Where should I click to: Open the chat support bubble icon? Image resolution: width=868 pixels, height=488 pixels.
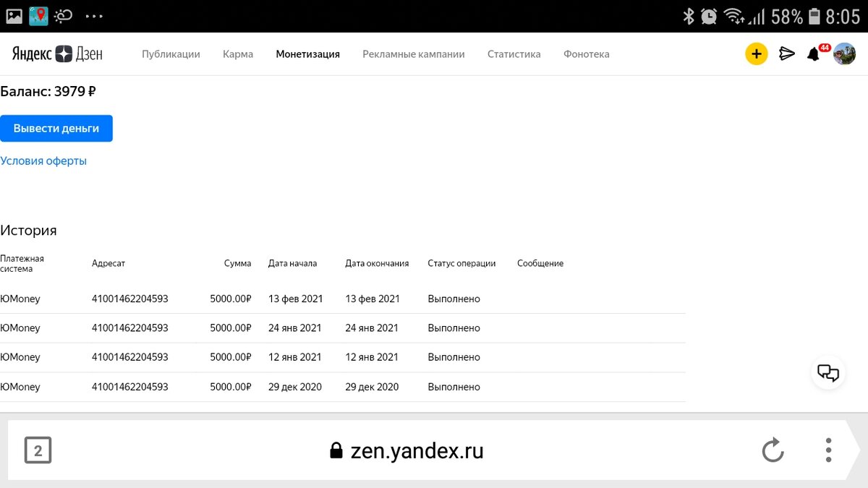click(827, 372)
